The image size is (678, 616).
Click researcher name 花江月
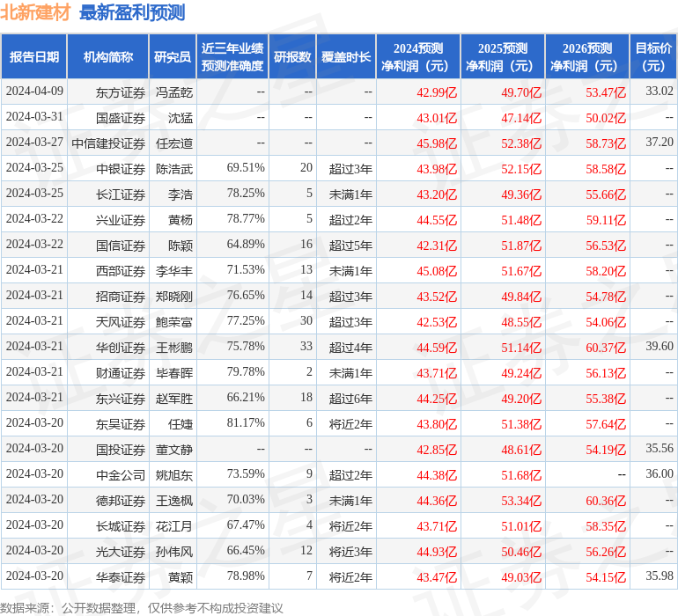pos(174,526)
